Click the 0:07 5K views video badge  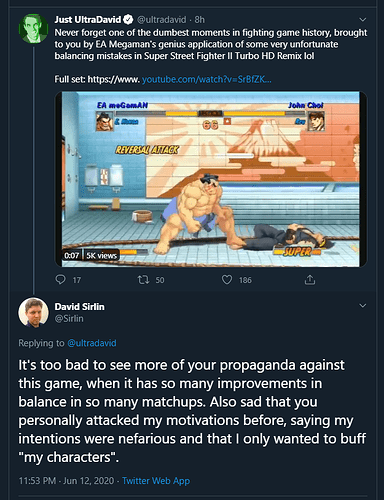(x=91, y=255)
